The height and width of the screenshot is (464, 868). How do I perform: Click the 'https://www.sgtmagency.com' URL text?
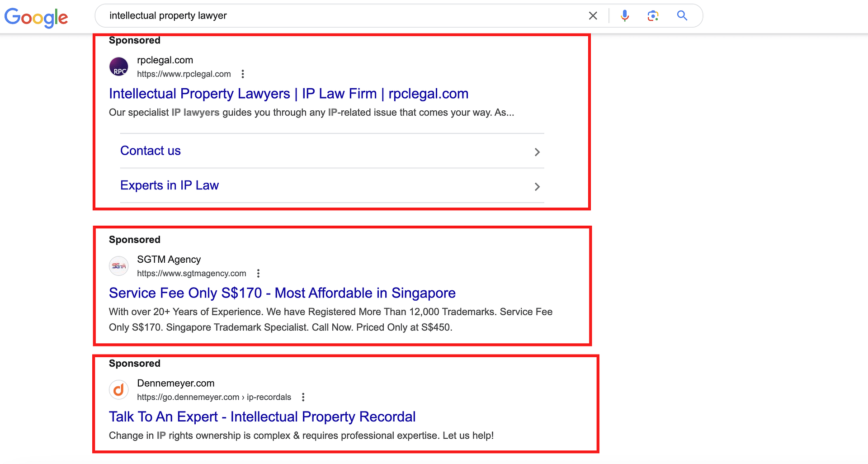(192, 274)
